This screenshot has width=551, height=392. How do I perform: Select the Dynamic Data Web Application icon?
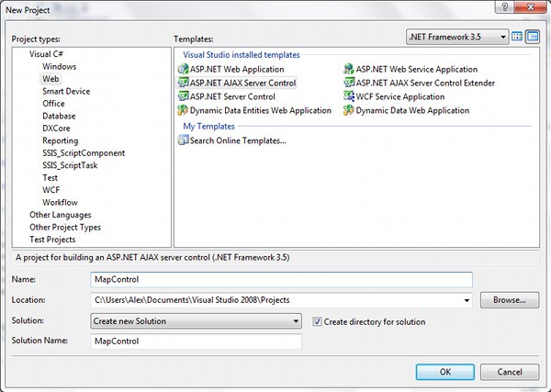tap(349, 110)
